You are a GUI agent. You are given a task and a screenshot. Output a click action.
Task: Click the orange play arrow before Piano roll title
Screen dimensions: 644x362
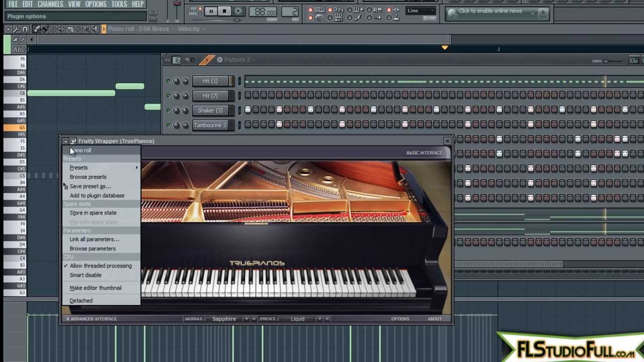[104, 29]
